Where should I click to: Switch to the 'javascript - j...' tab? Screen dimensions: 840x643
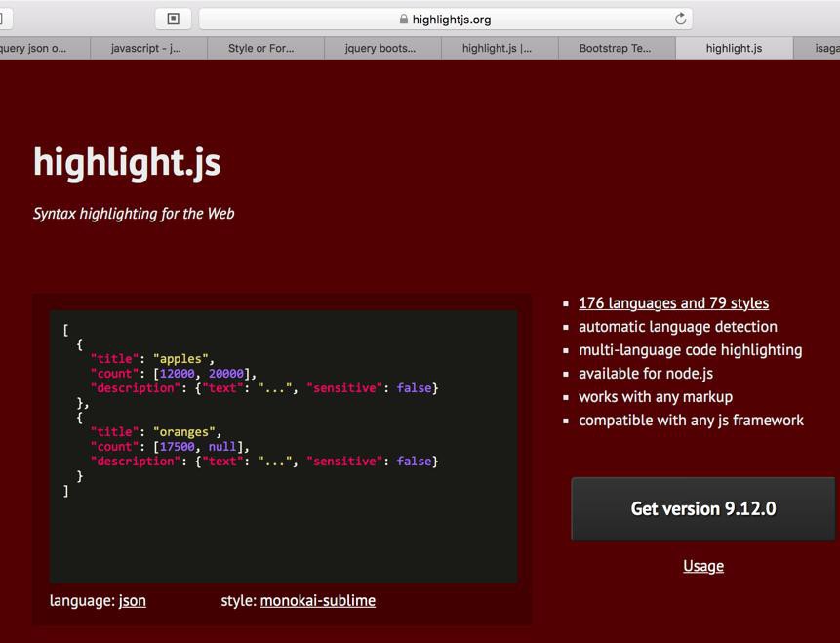pyautogui.click(x=148, y=48)
